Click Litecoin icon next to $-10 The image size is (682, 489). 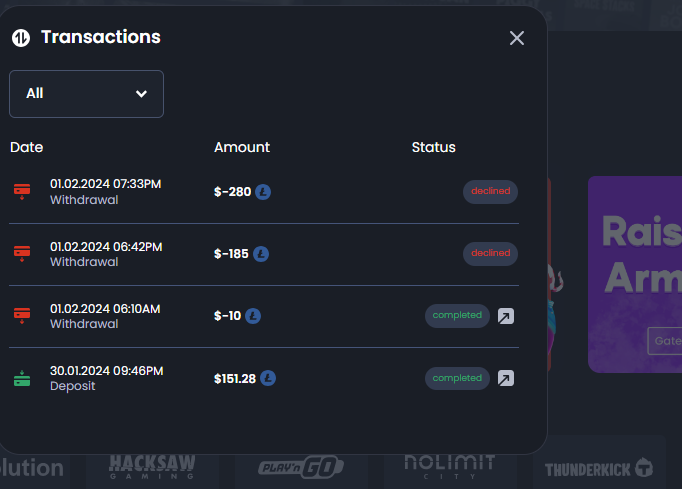(x=253, y=316)
